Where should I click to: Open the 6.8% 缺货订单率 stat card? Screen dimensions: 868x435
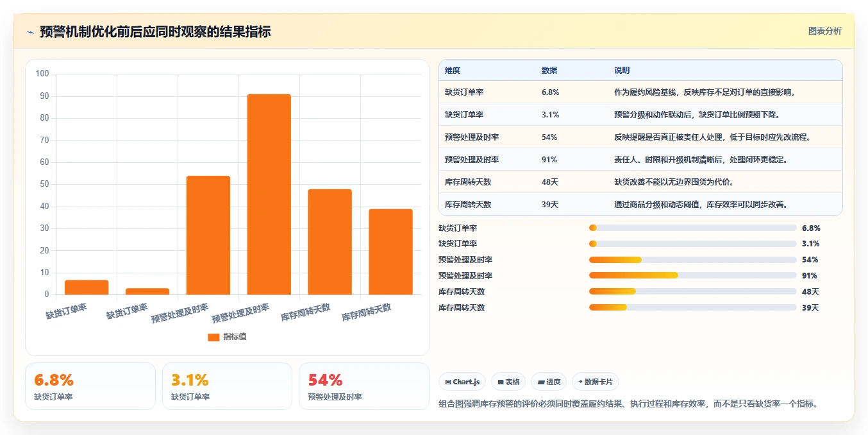[90, 386]
